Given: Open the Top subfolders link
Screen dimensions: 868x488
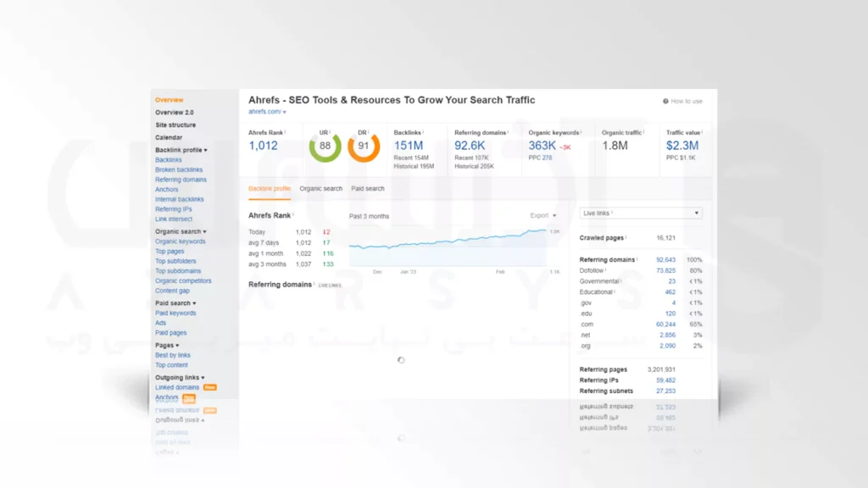Looking at the screenshot, I should (x=175, y=261).
